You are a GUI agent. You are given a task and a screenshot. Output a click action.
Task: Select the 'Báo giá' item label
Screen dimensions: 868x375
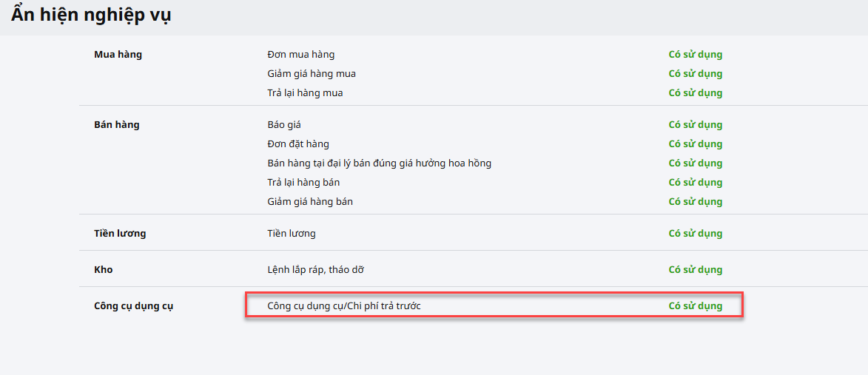pyautogui.click(x=284, y=125)
